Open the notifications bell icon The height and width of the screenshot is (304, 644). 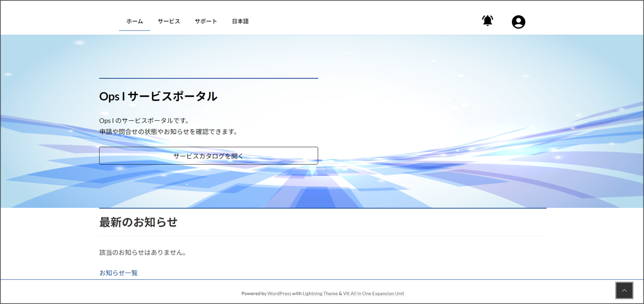coord(487,21)
